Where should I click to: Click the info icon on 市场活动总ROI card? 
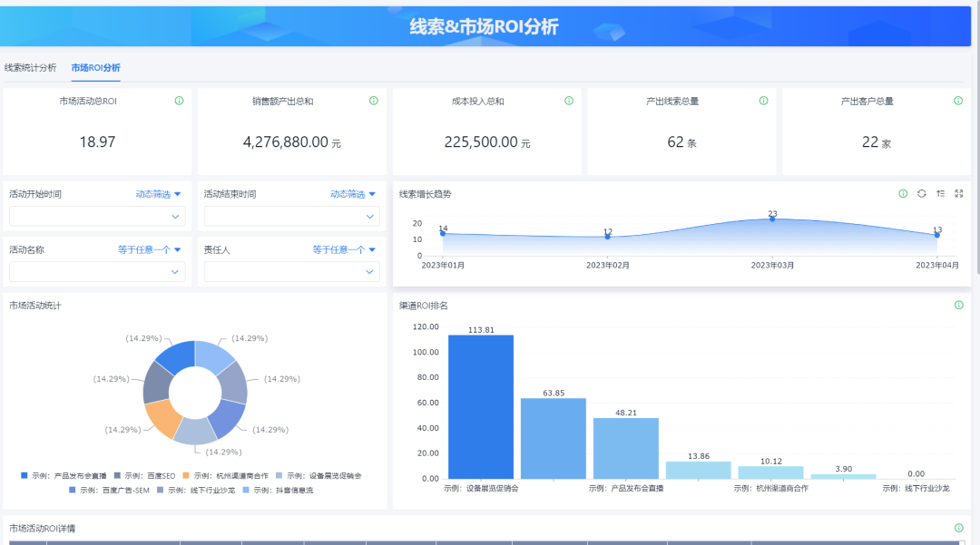[181, 101]
